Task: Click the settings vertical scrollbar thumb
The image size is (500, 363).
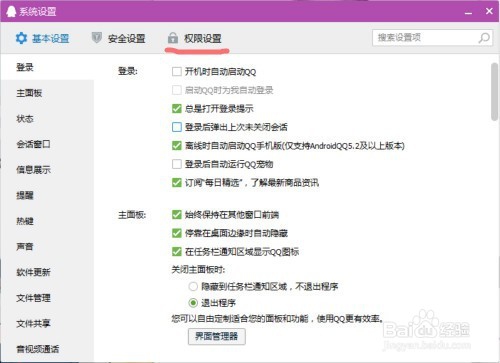Action: tap(495, 92)
